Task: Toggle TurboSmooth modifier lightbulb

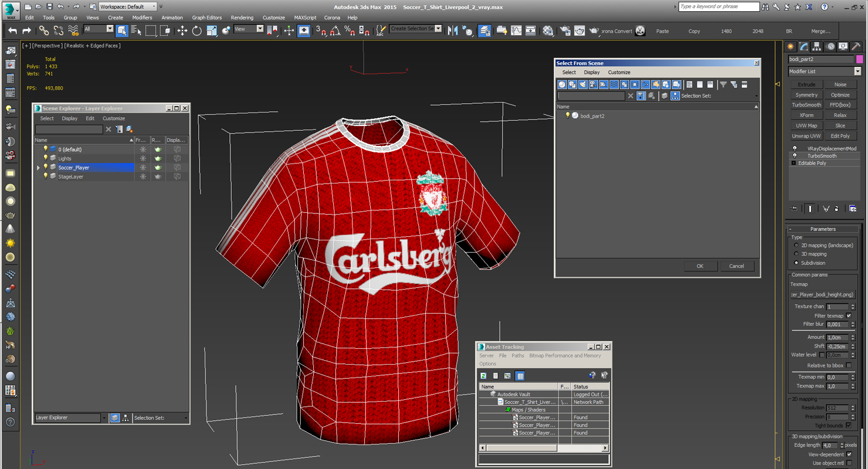Action: pyautogui.click(x=795, y=156)
